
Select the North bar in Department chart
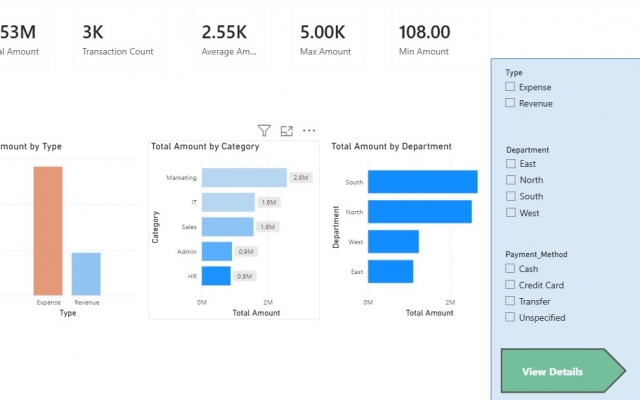point(420,211)
